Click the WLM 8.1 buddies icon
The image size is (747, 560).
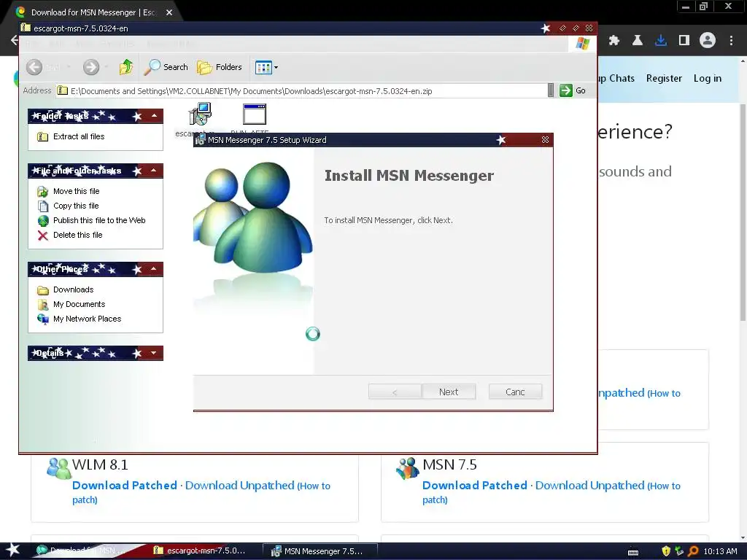point(58,468)
